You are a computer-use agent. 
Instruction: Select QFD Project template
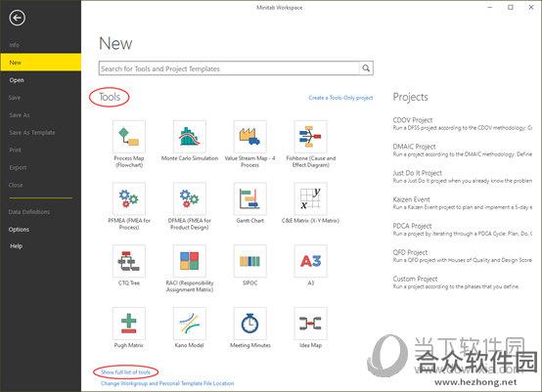click(462, 256)
